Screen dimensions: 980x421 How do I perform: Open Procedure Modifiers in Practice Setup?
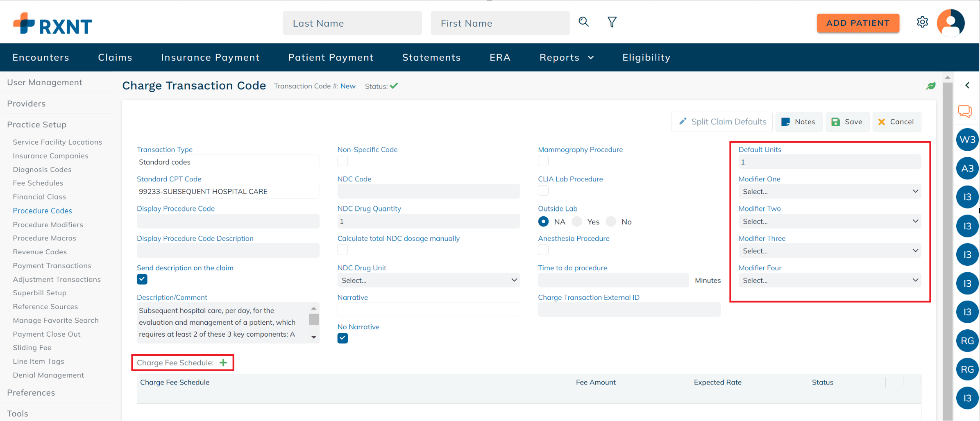pos(48,224)
